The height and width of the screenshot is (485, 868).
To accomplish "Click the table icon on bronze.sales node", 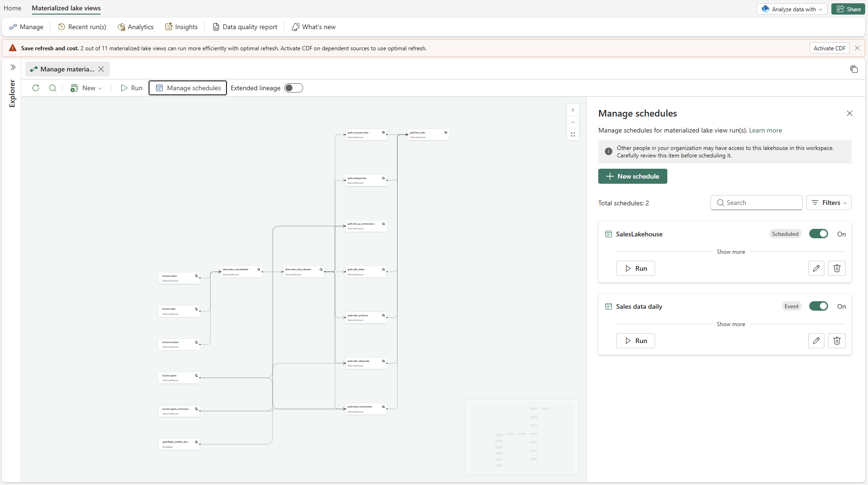I will click(196, 309).
